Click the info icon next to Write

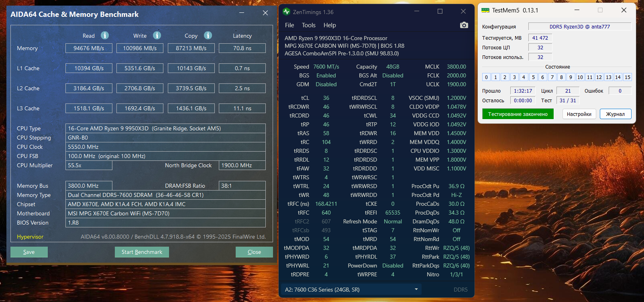tap(157, 35)
